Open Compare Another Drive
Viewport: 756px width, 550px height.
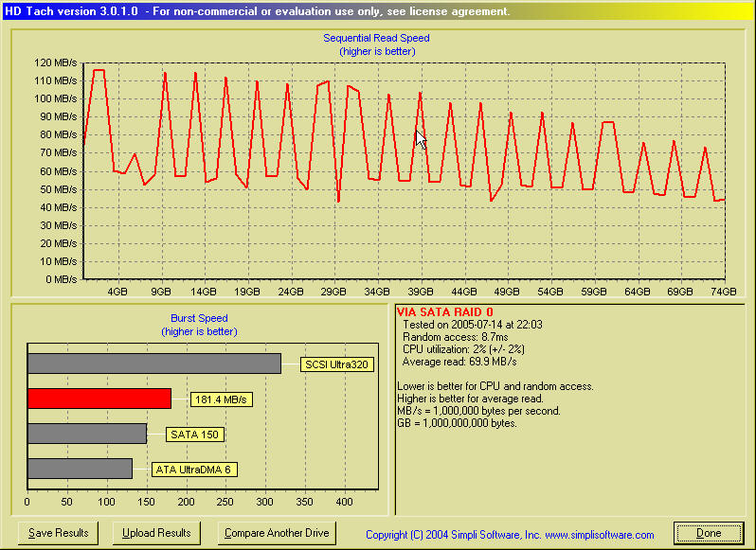(277, 533)
